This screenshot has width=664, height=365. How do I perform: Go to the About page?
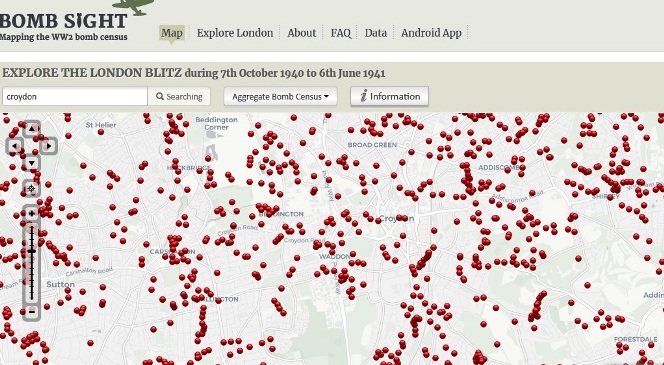tap(302, 33)
